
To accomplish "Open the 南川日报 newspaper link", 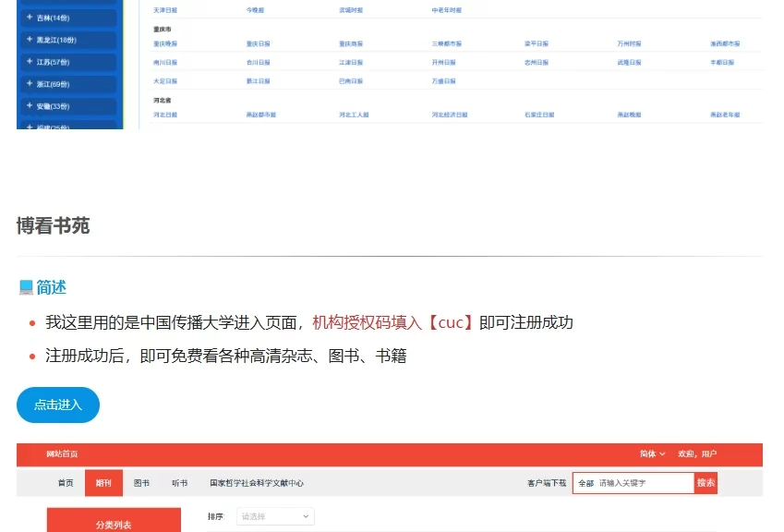I will 165,63.
